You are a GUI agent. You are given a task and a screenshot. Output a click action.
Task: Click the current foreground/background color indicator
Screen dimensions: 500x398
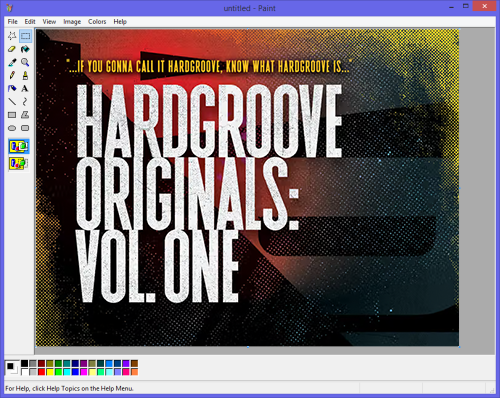click(x=12, y=368)
